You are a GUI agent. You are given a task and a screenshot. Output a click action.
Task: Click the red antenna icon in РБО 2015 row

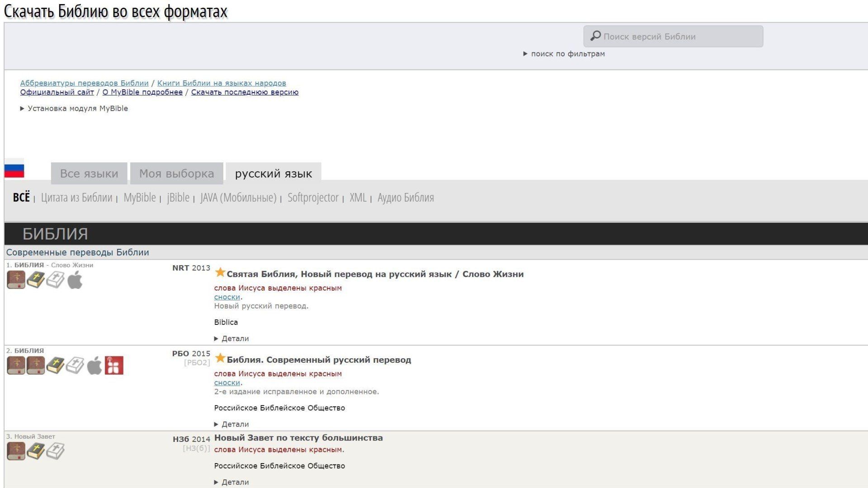(114, 366)
